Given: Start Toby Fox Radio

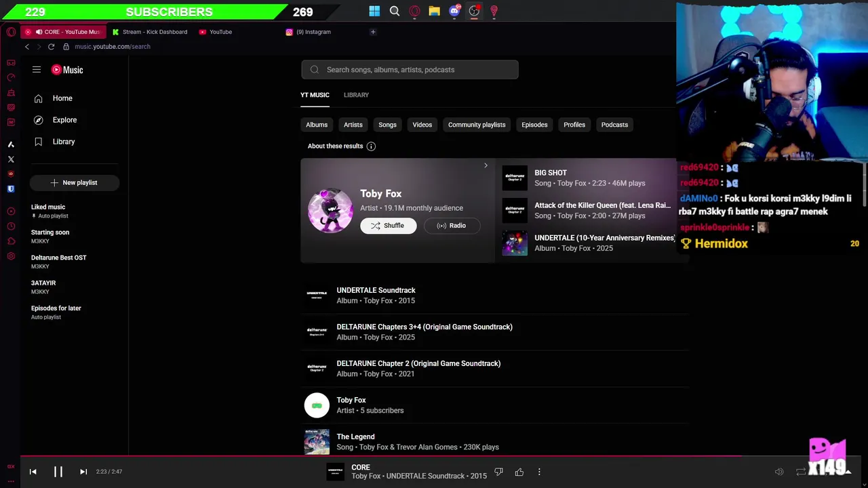Looking at the screenshot, I should [x=452, y=226].
